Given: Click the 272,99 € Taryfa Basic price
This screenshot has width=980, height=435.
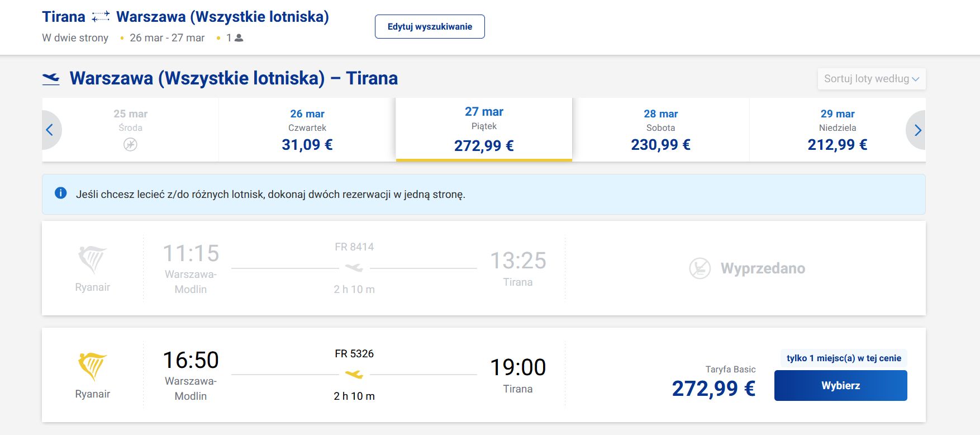Looking at the screenshot, I should coord(713,389).
